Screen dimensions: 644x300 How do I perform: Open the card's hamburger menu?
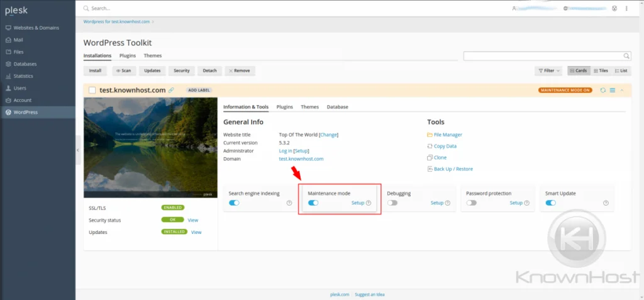coord(613,90)
